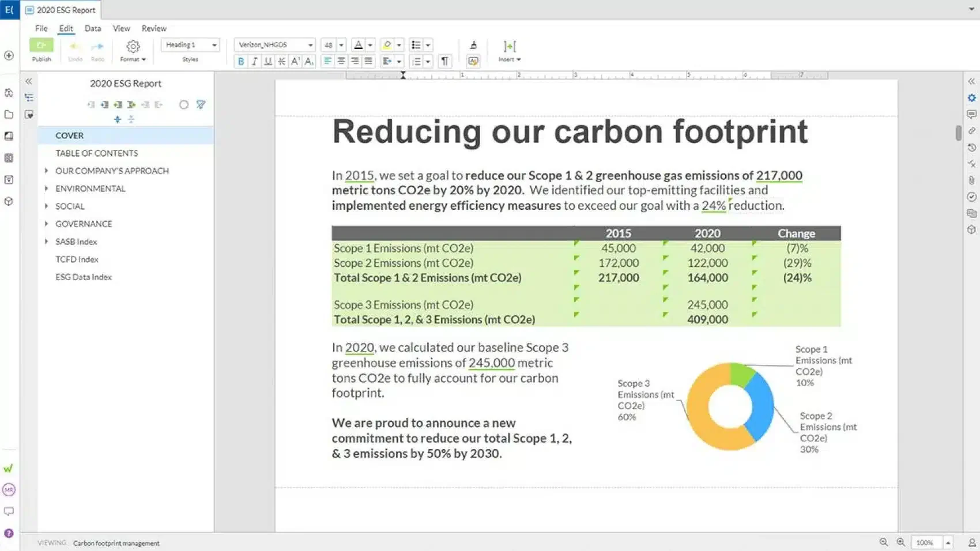The width and height of the screenshot is (980, 551).
Task: Click the linked value 217,000 in paragraph
Action: click(779, 175)
